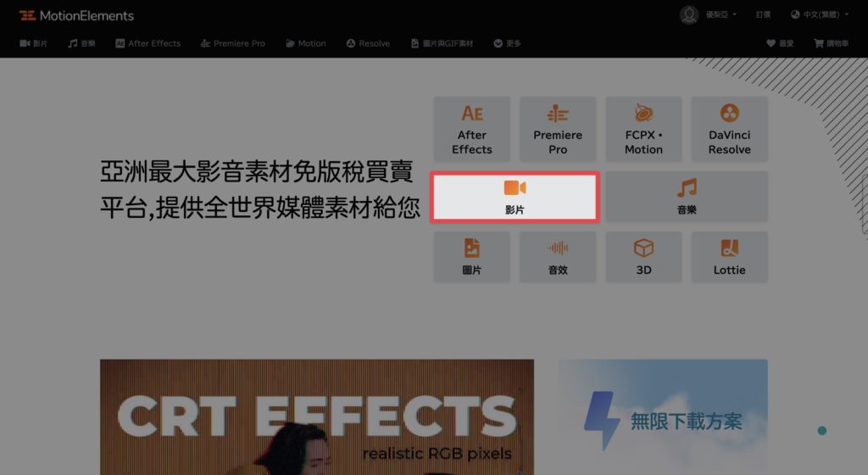
Task: Select the 音效 sound effects tile
Action: [x=558, y=257]
